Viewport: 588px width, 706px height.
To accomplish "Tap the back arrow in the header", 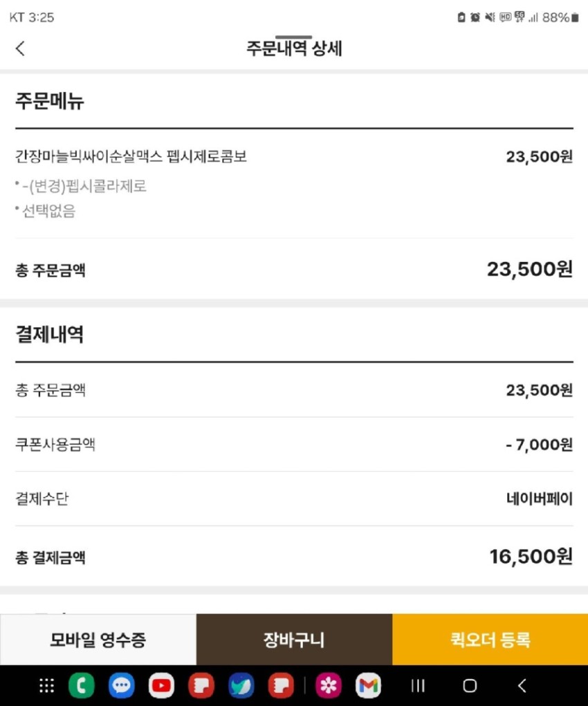I will tap(20, 48).
